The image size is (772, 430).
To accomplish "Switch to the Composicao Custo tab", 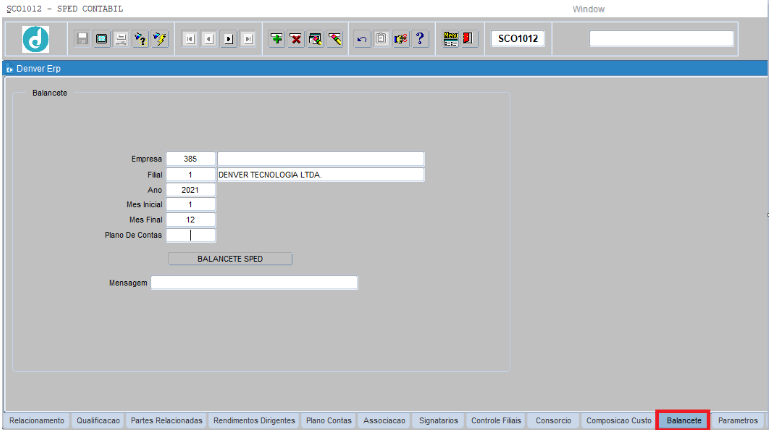I will click(618, 421).
